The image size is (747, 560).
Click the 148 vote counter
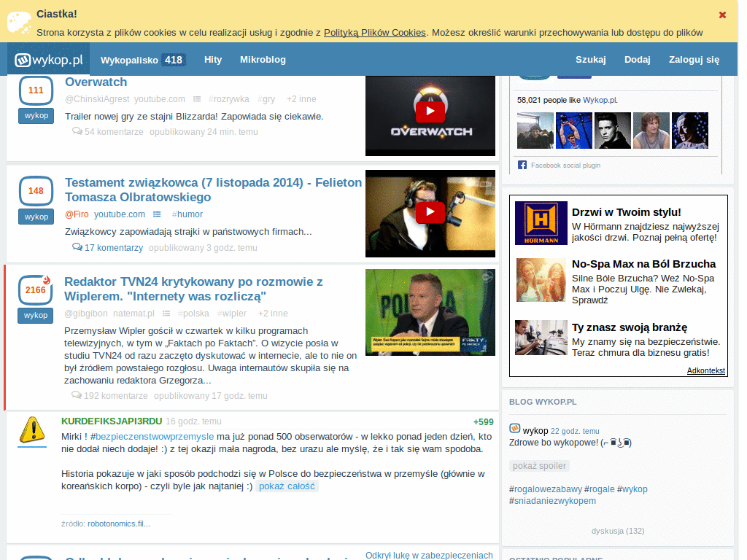pos(36,191)
